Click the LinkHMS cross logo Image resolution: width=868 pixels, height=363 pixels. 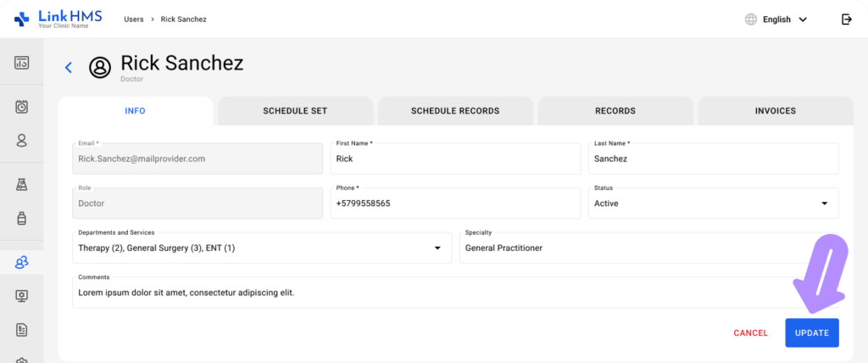(x=21, y=19)
